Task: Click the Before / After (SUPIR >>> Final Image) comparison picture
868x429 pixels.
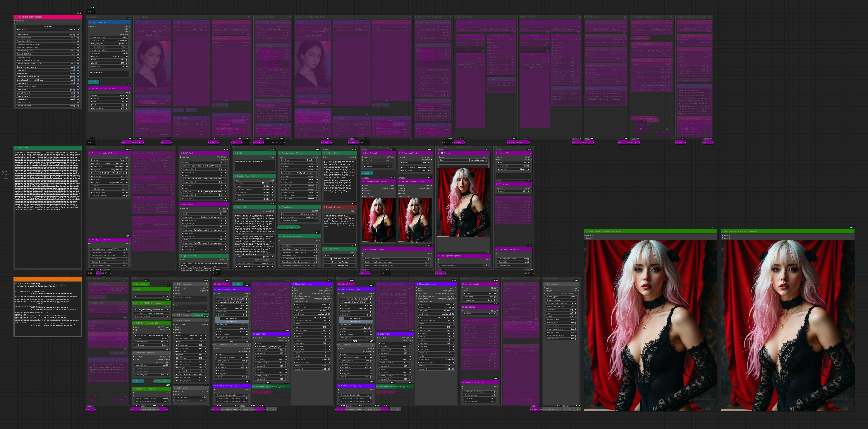Action: click(x=788, y=325)
